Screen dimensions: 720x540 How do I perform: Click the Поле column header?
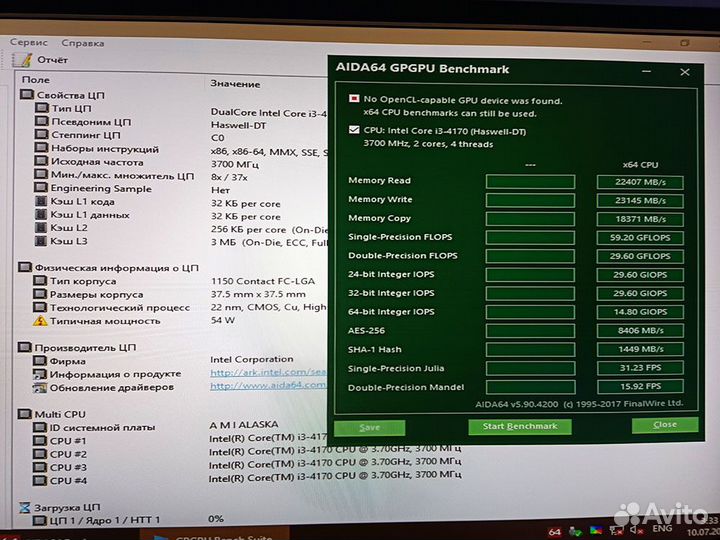coord(36,80)
